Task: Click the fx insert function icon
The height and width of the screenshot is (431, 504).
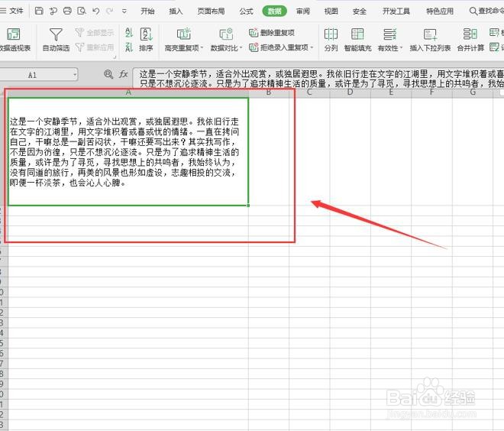Action: coord(124,75)
